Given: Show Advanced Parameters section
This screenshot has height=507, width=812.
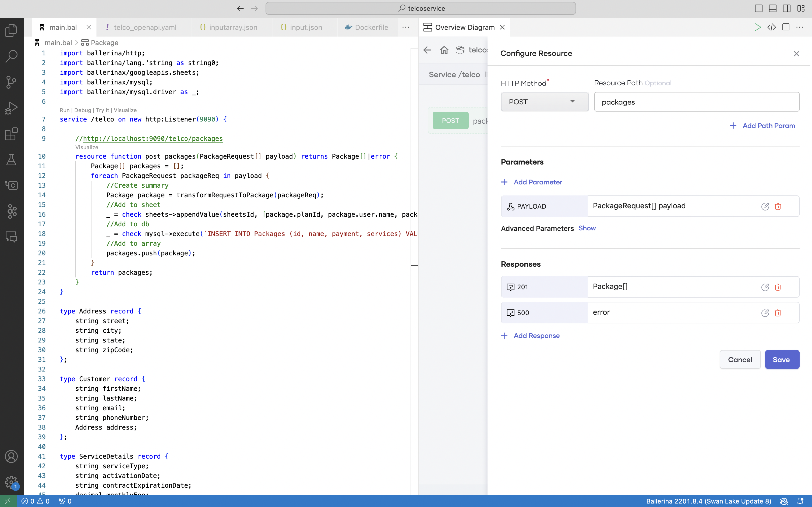Looking at the screenshot, I should [587, 228].
